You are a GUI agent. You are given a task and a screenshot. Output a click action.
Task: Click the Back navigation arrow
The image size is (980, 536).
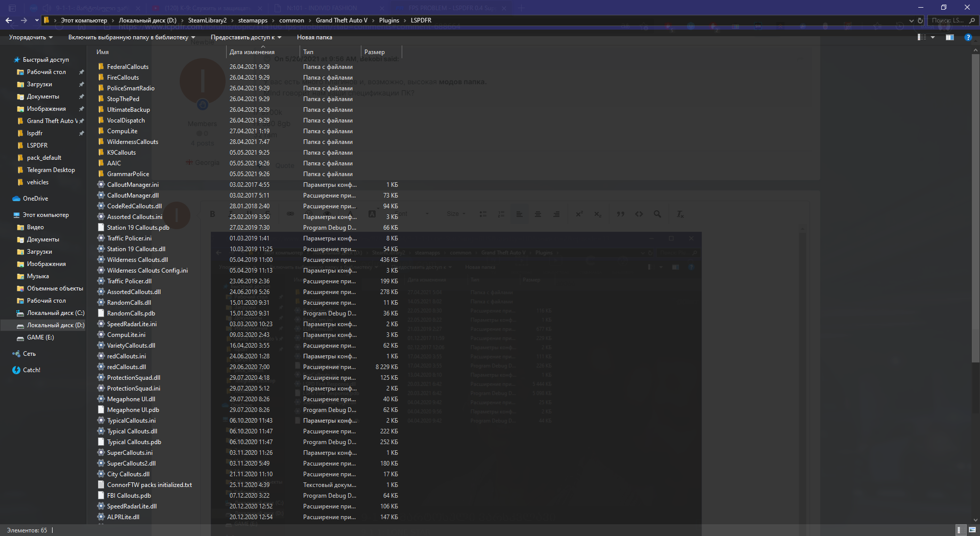(x=9, y=20)
